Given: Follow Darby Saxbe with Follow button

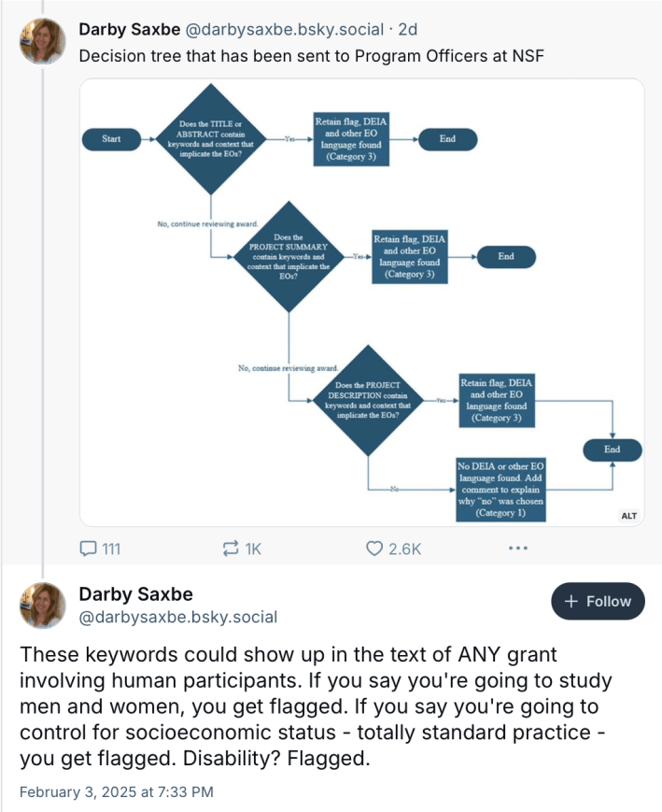Looking at the screenshot, I should pos(598,602).
